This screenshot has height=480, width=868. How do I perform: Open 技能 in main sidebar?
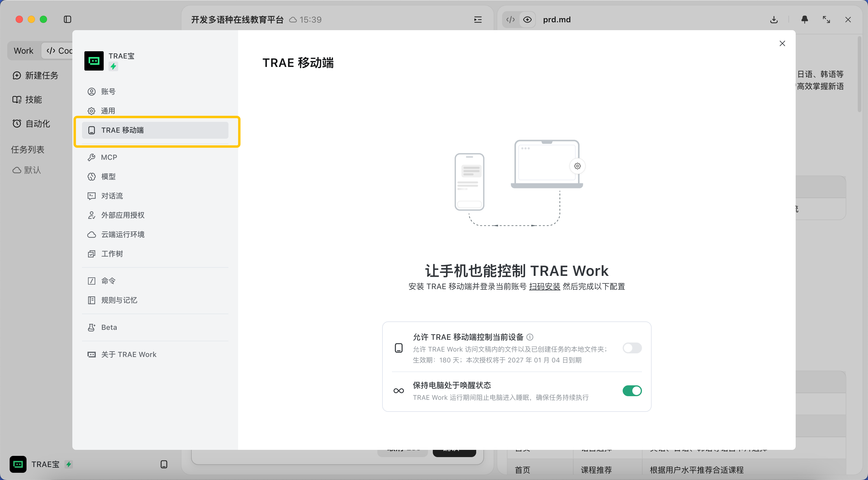click(x=27, y=99)
